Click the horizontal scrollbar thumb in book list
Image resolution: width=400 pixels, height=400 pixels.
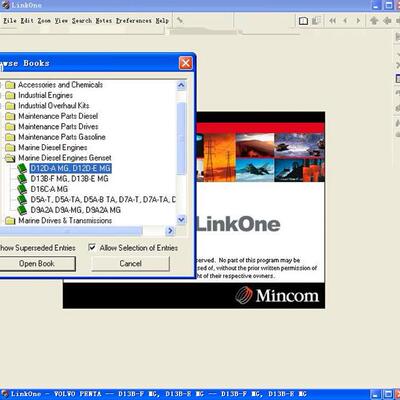[71, 230]
